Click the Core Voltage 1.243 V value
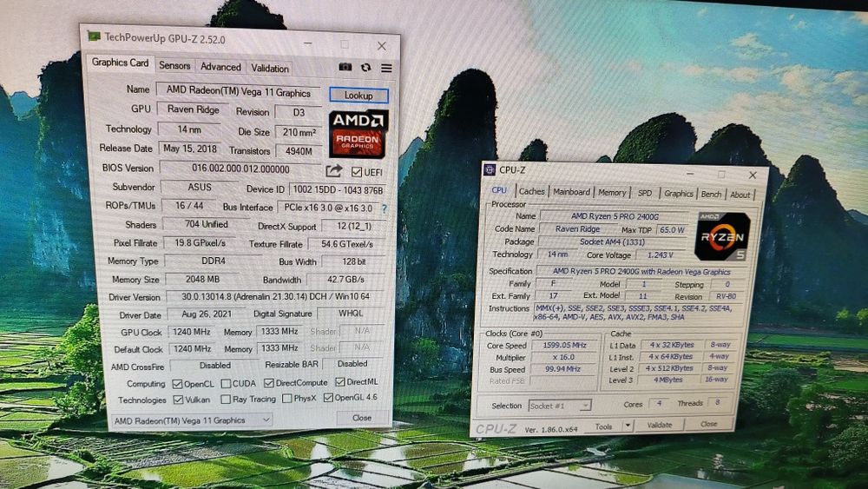 [660, 254]
